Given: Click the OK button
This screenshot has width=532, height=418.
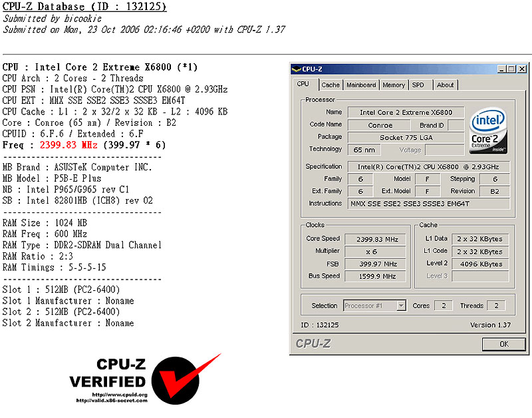Looking at the screenshot, I should coord(504,344).
